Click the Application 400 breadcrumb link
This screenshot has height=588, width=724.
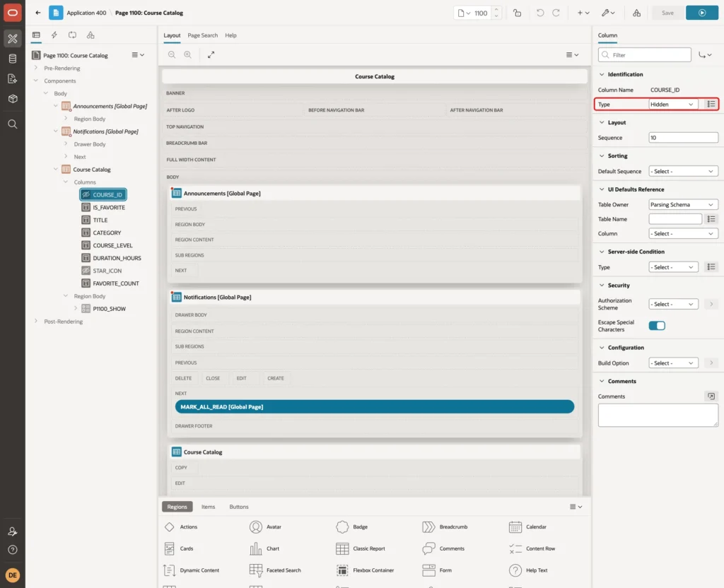(x=86, y=13)
